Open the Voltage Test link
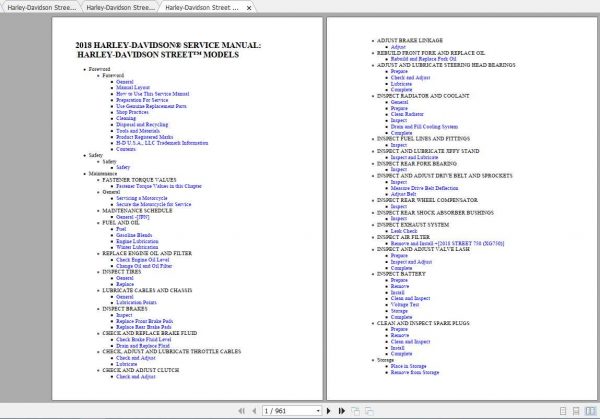This screenshot has width=600, height=419. click(x=405, y=305)
